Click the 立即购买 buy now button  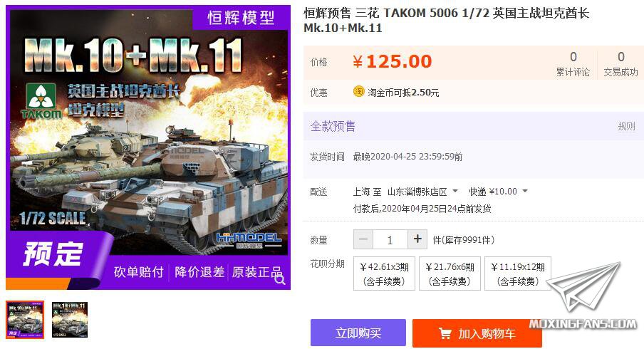[x=358, y=333]
